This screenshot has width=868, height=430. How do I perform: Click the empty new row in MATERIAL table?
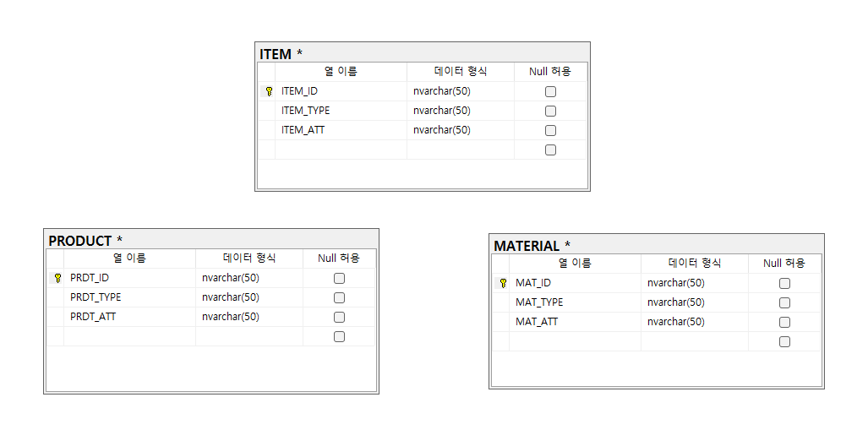click(x=575, y=341)
